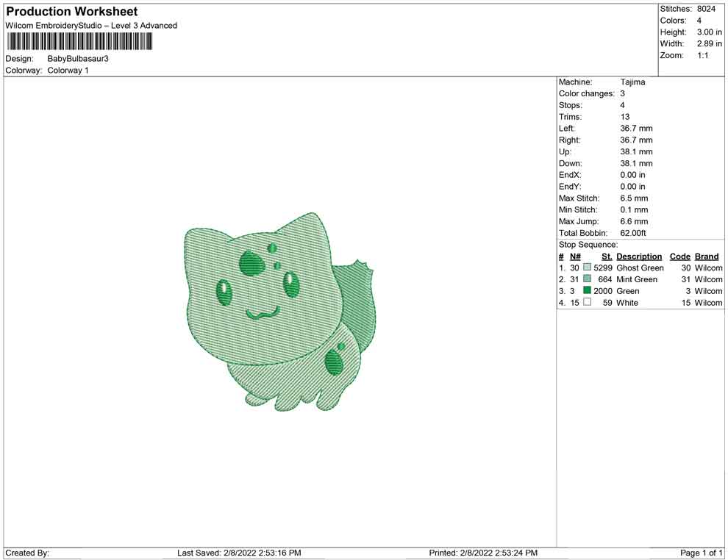
Task: Click the Ghost Green color swatch
Action: [x=587, y=268]
